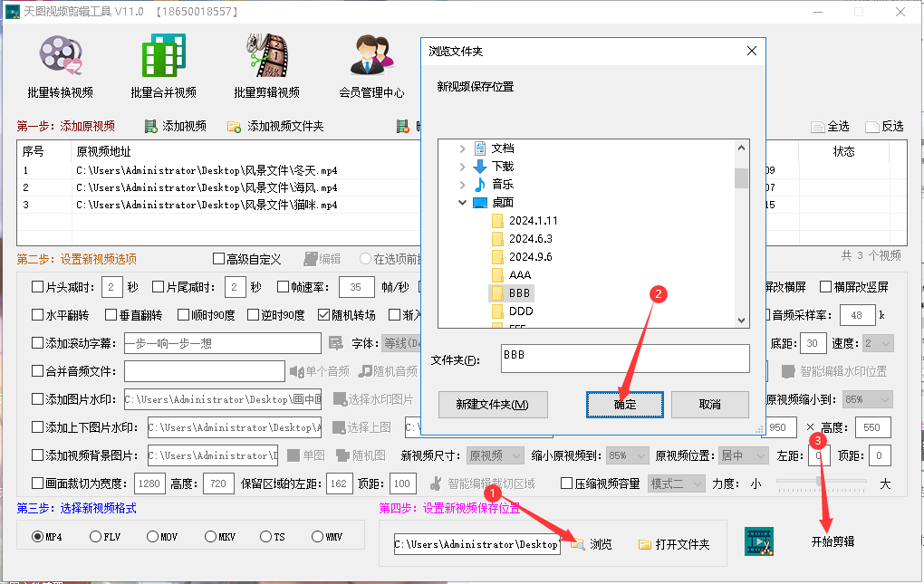The width and height of the screenshot is (924, 584).
Task: Check 垂直翻转 vertical flip
Action: tap(111, 315)
